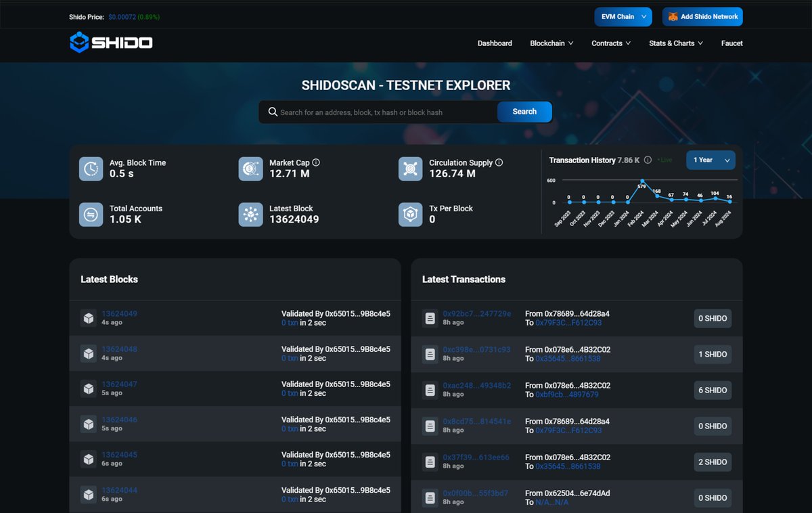812x513 pixels.
Task: Click cube icon for block 13624045
Action: [88, 459]
